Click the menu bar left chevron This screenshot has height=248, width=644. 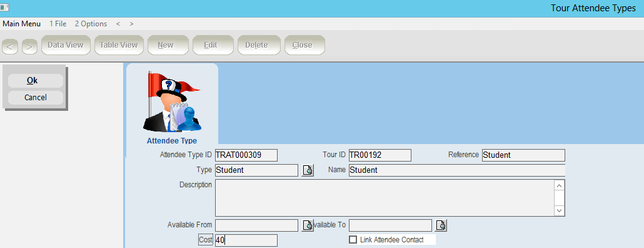coord(118,24)
